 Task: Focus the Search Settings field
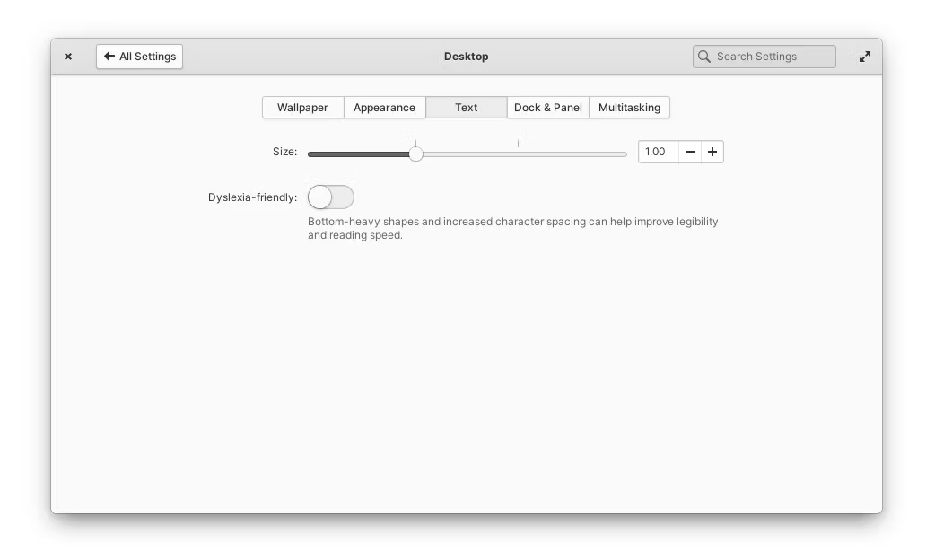[x=764, y=57]
